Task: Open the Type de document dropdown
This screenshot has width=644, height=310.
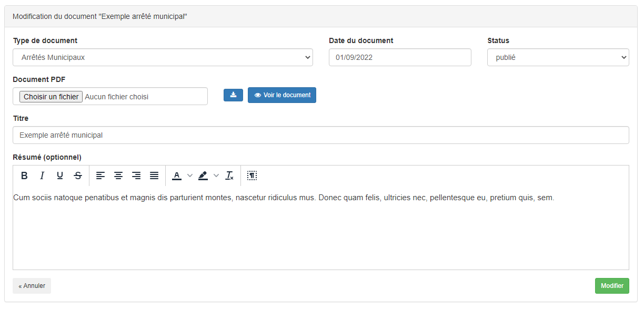Action: pyautogui.click(x=163, y=57)
